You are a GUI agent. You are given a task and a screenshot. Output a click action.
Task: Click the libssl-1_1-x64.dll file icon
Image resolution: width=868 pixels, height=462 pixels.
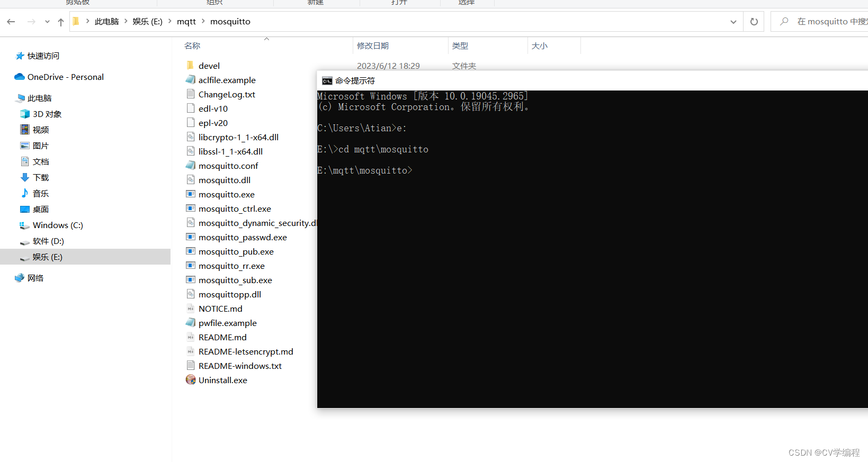tap(191, 151)
